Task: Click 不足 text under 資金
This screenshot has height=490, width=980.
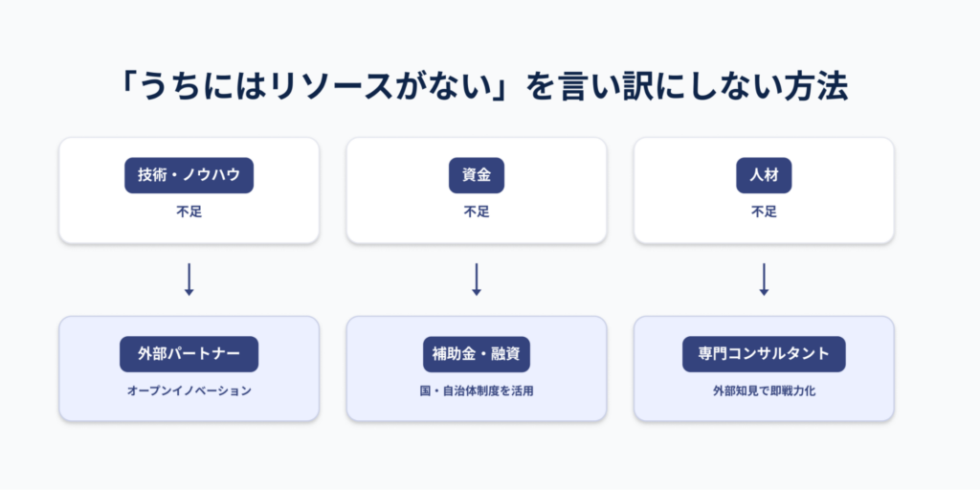Action: (477, 212)
